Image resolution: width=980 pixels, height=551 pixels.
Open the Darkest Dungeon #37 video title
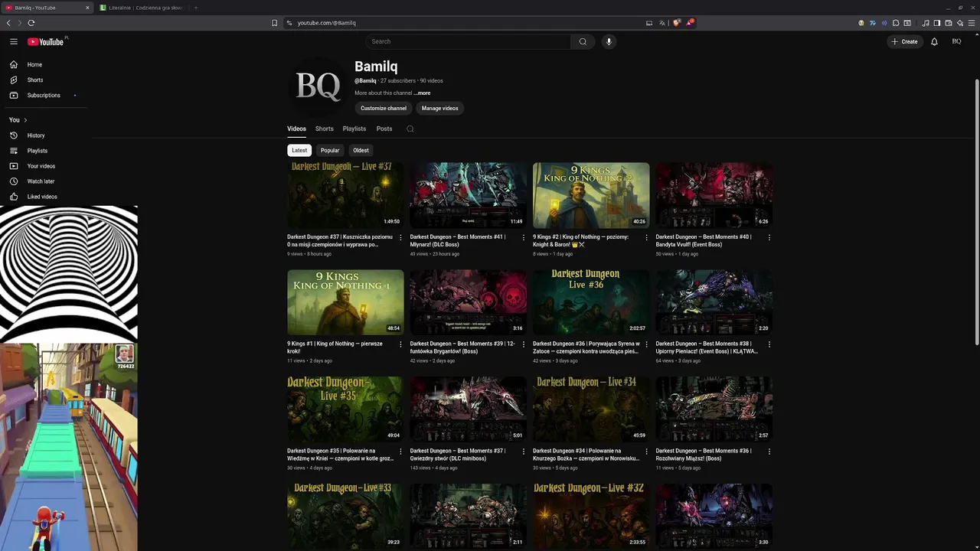pyautogui.click(x=341, y=240)
